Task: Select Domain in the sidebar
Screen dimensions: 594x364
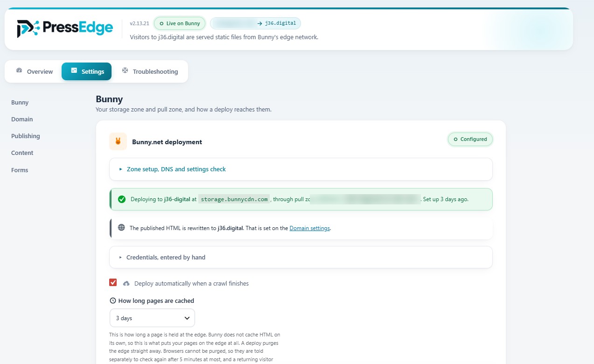Action: (x=22, y=119)
